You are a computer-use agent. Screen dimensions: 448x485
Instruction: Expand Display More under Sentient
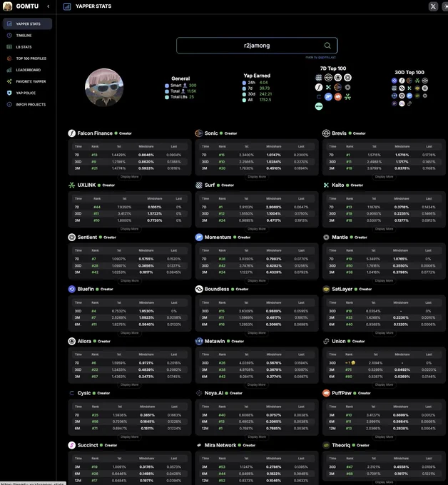[x=130, y=280]
